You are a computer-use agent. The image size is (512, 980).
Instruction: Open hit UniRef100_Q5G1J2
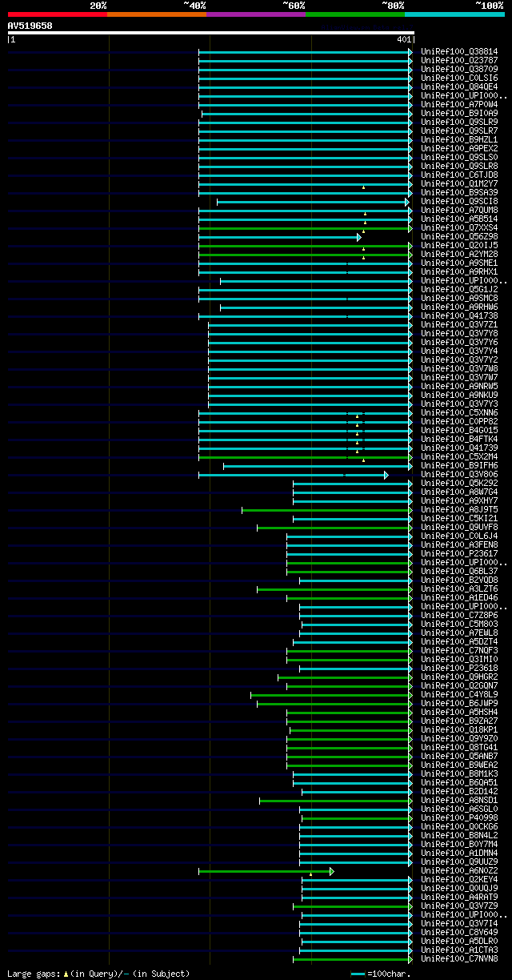(x=459, y=290)
